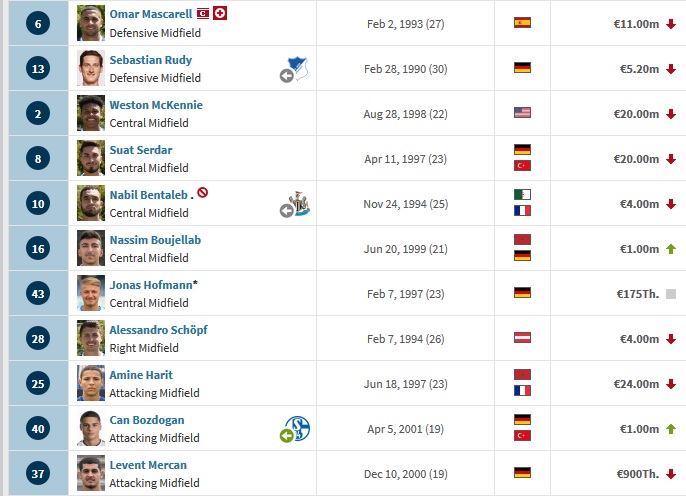Click the red injury icon beside Omar Mascarell
686x496 pixels.
221,14
